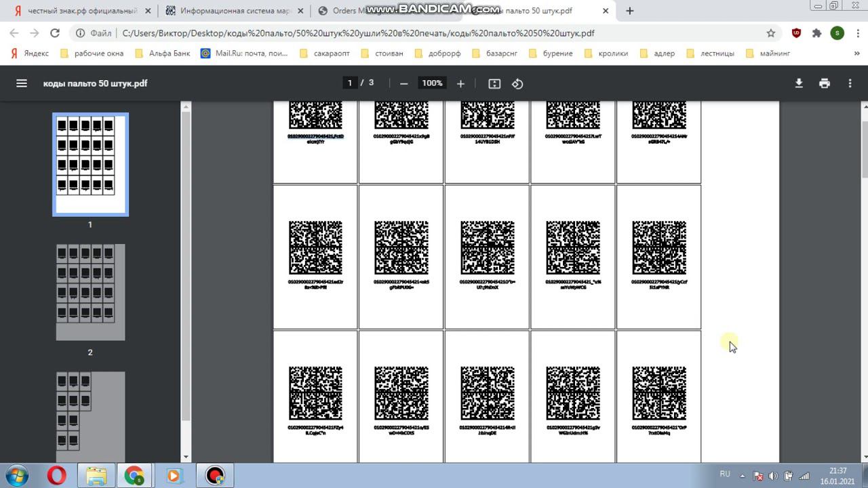Open the рабочие окна bookmark folder
This screenshot has width=868, height=488.
(92, 54)
